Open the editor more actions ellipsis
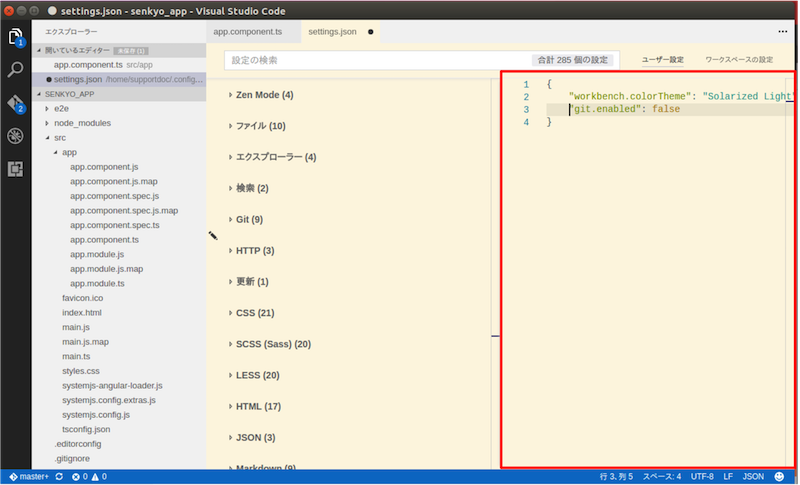The height and width of the screenshot is (485, 800). 783,32
